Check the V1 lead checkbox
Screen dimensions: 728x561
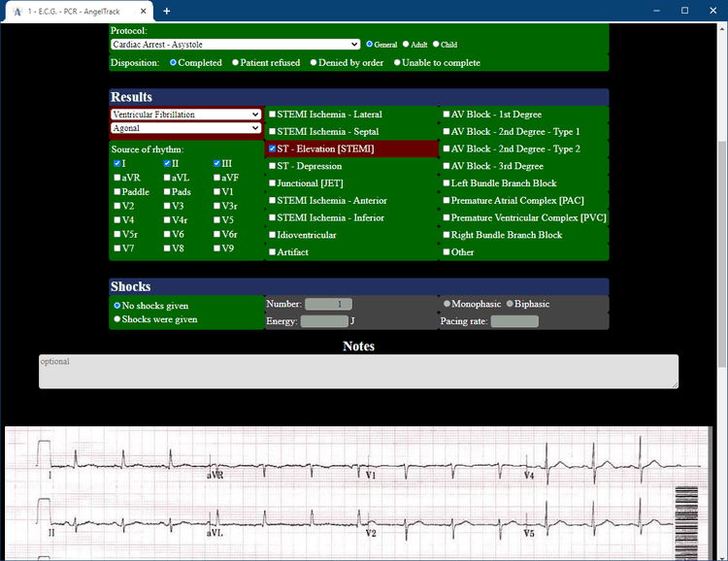[x=216, y=192]
